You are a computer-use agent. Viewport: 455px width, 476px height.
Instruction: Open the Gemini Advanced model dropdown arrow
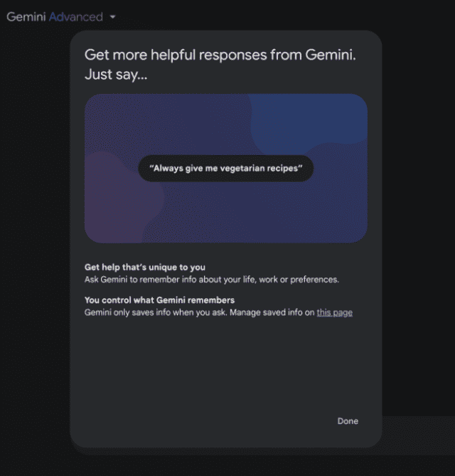(112, 17)
